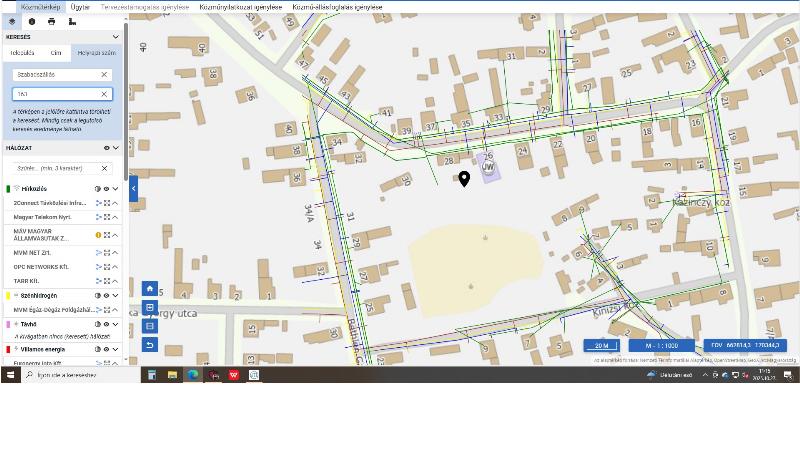Image resolution: width=800 pixels, height=450 pixels.
Task: Expand the TARR Kft. network entry
Action: click(x=116, y=281)
